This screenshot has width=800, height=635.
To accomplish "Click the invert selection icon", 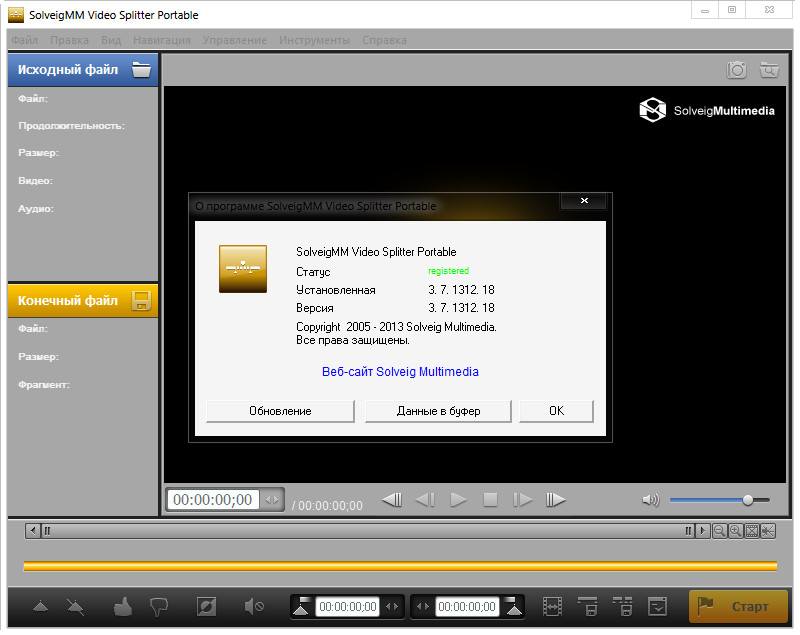I will coord(207,606).
